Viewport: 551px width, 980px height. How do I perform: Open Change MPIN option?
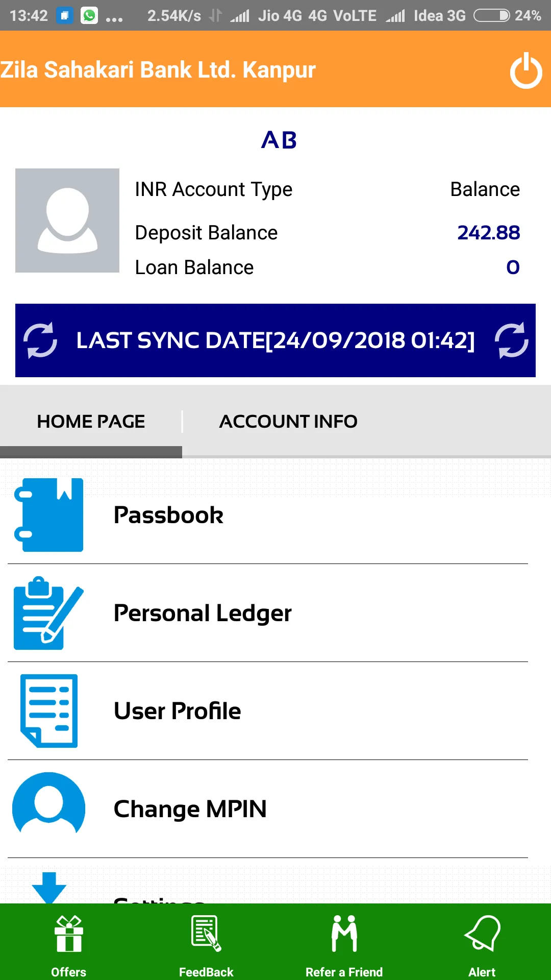(268, 809)
